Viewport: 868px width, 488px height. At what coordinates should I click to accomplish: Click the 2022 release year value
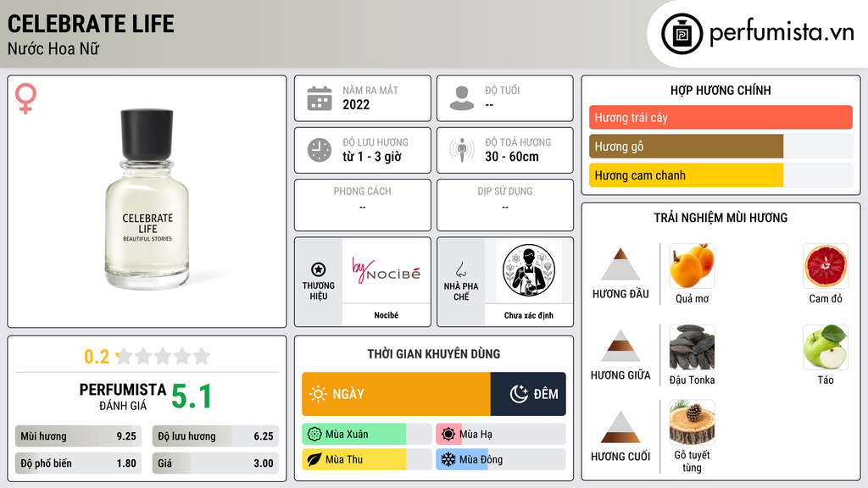point(356,104)
